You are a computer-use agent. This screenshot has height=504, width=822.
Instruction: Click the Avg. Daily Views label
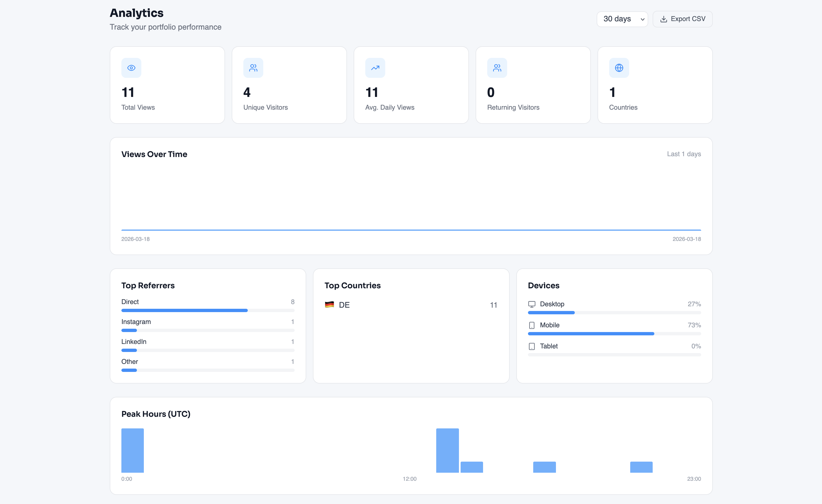point(390,107)
